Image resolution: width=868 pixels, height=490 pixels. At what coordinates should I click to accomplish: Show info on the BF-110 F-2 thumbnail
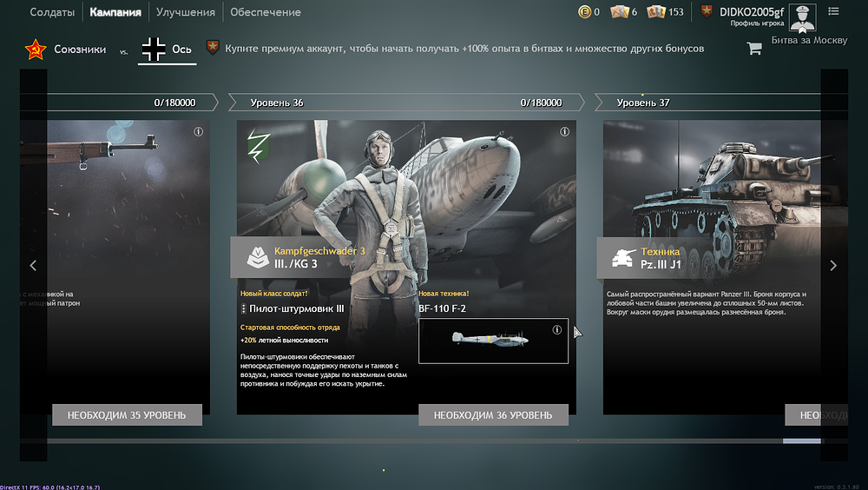(x=557, y=330)
